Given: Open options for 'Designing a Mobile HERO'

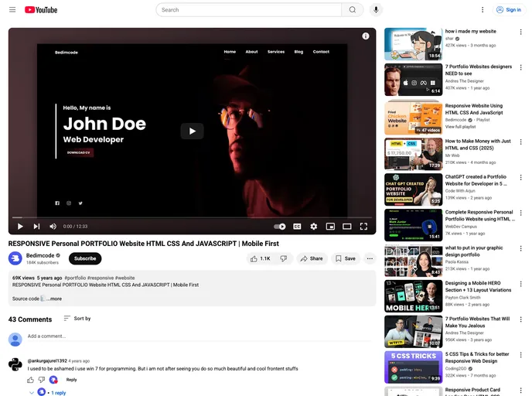Looking at the screenshot, I should 521,284.
